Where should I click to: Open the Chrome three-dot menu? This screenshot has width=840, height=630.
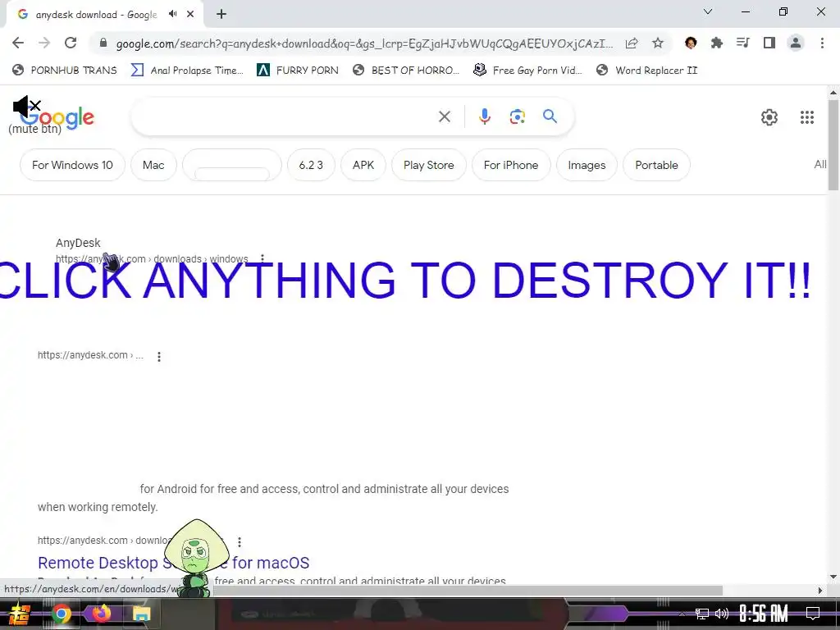[x=822, y=43]
